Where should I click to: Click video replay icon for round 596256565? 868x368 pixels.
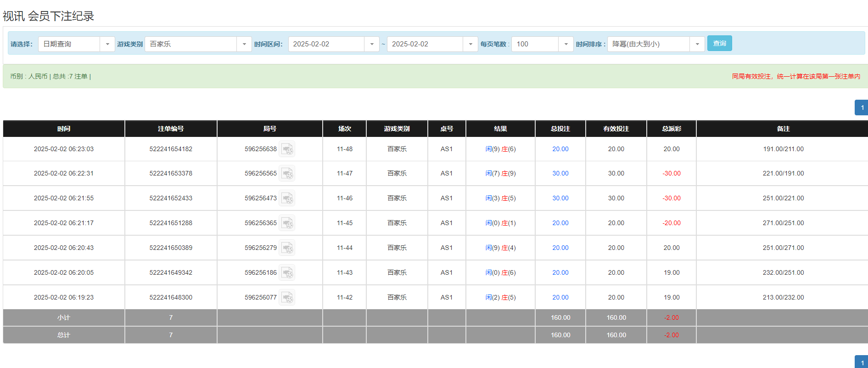pyautogui.click(x=287, y=174)
